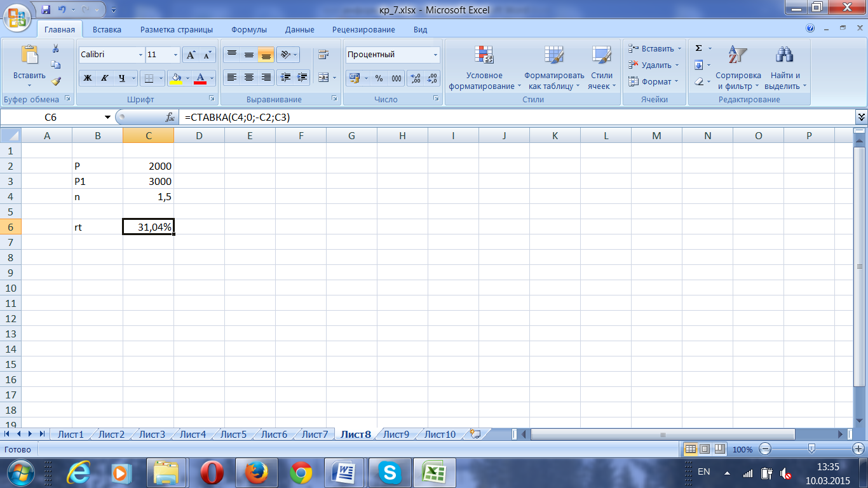Apply red font color
The width and height of the screenshot is (868, 488).
[201, 78]
